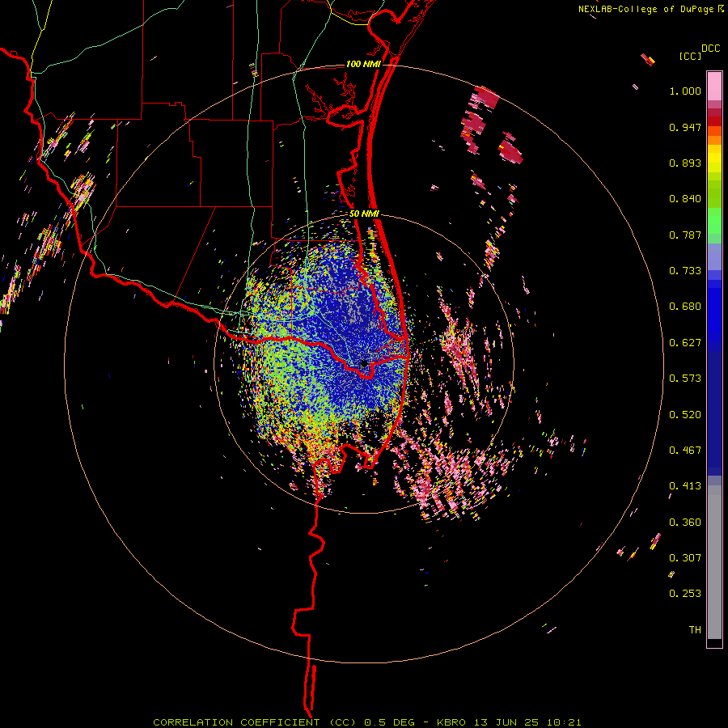Pick the bright green swatch above 0.787
The height and width of the screenshot is (728, 728).
714,221
